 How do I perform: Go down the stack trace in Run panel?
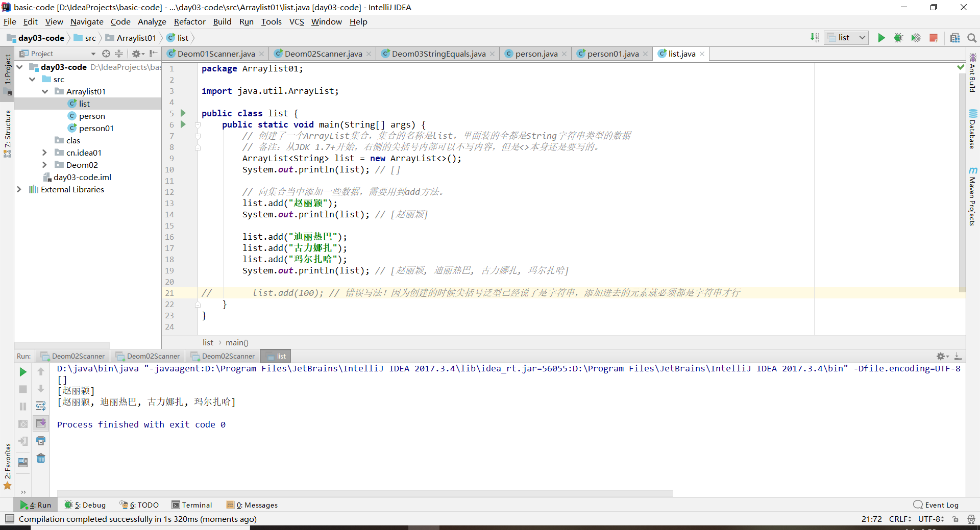(41, 389)
